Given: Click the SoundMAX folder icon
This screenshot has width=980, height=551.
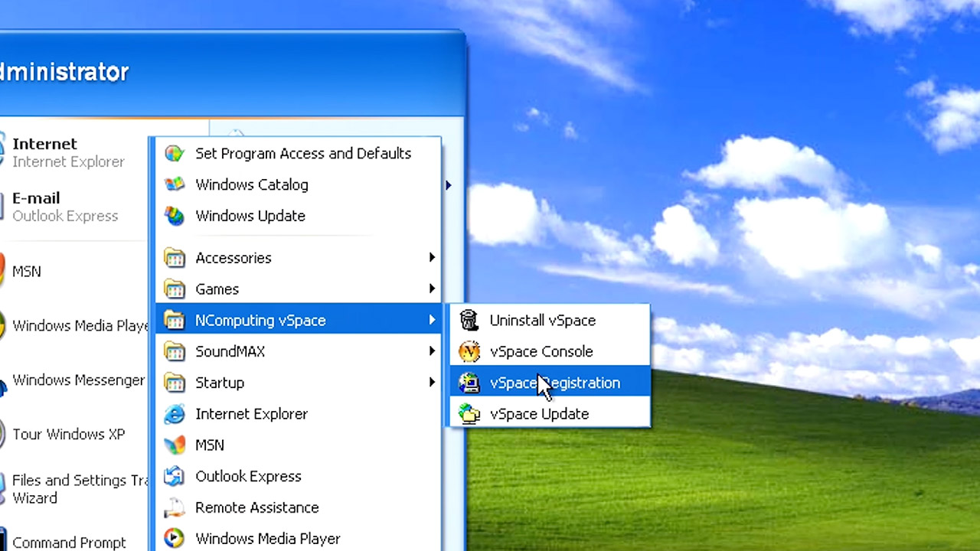Looking at the screenshot, I should (175, 352).
